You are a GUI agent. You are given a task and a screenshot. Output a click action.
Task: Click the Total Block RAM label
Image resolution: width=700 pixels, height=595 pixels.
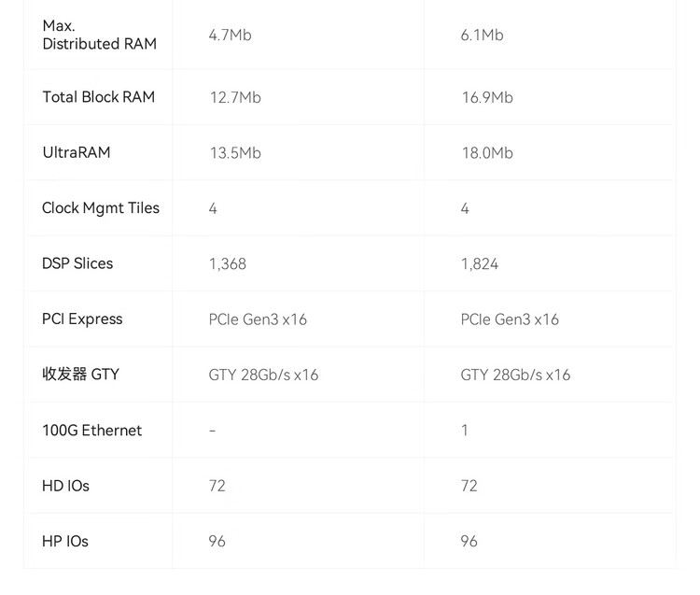[x=99, y=97]
